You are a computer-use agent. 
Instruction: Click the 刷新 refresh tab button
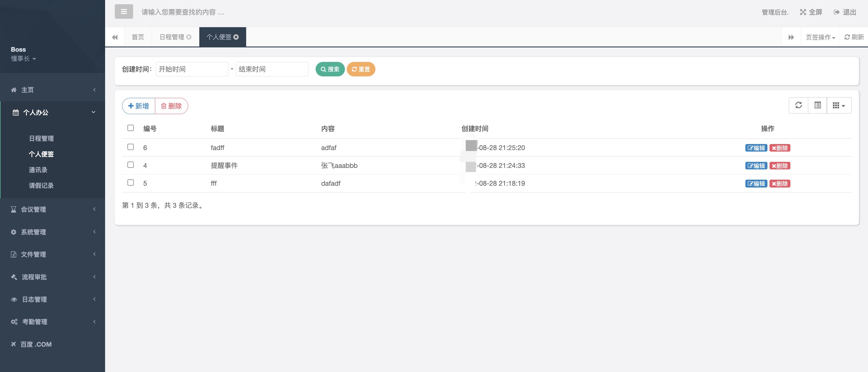[854, 37]
